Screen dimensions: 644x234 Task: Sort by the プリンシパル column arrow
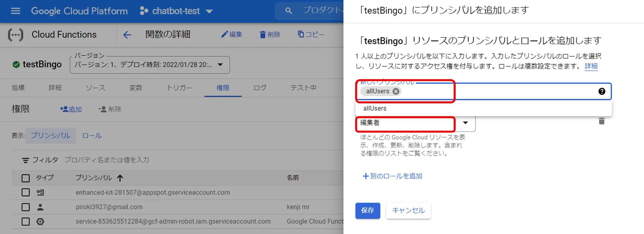(x=120, y=178)
